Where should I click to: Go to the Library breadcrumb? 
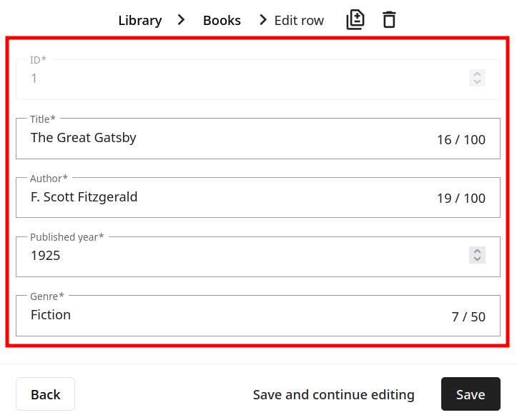coord(140,20)
